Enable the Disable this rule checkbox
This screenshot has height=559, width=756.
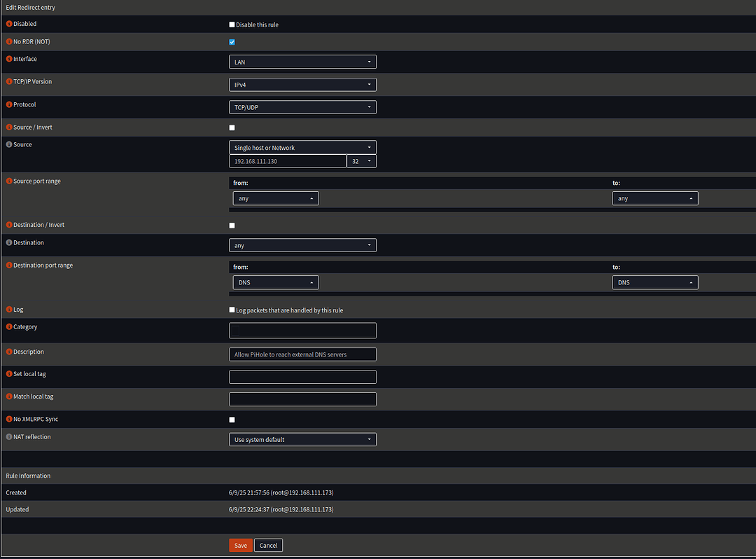(x=232, y=24)
